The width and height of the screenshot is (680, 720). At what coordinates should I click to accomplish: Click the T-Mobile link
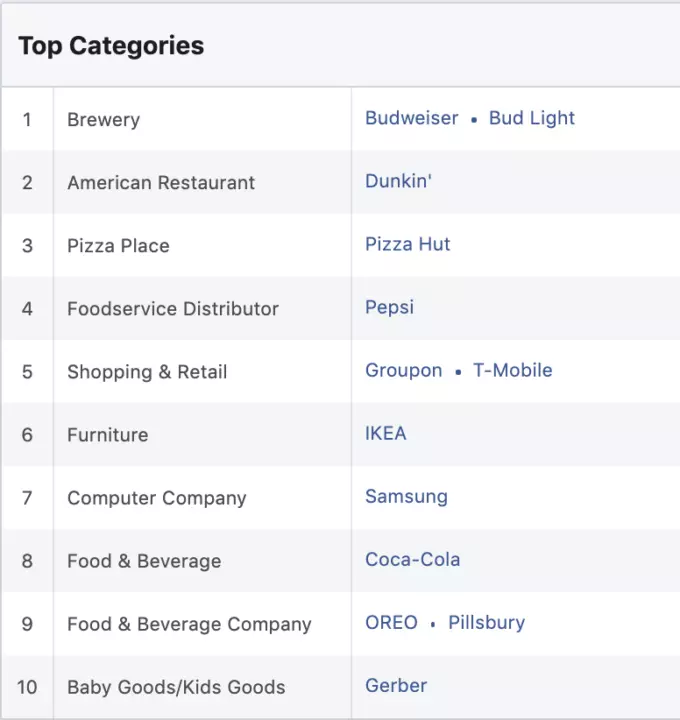tap(512, 370)
